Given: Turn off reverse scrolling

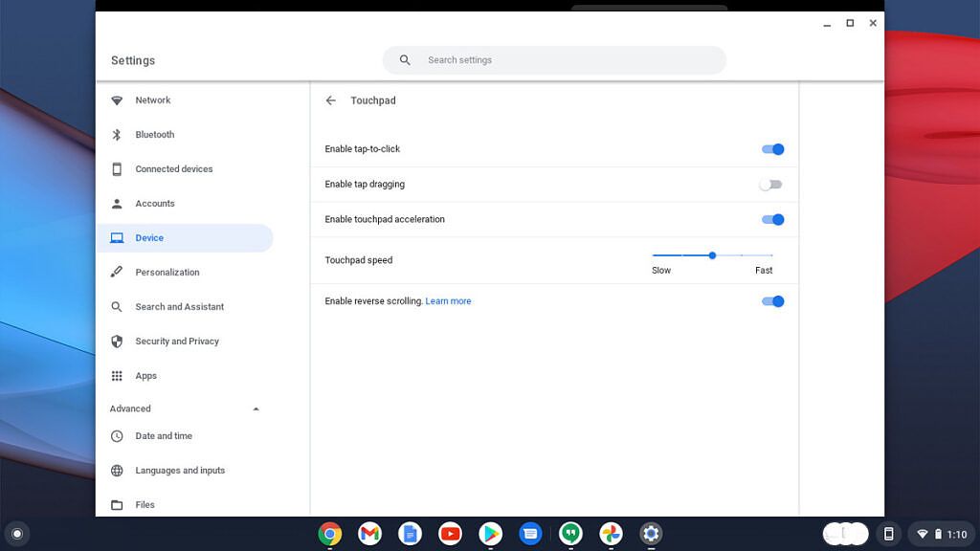Looking at the screenshot, I should [771, 301].
